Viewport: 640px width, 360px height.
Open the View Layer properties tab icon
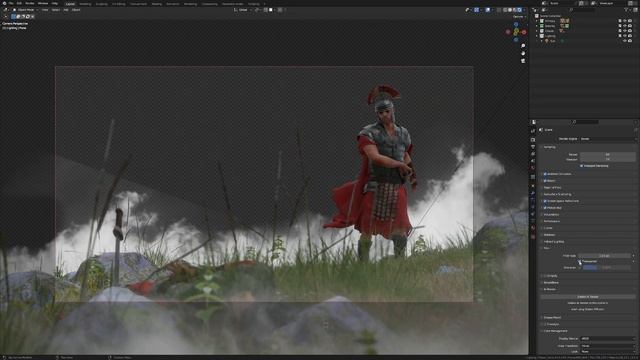pos(533,154)
